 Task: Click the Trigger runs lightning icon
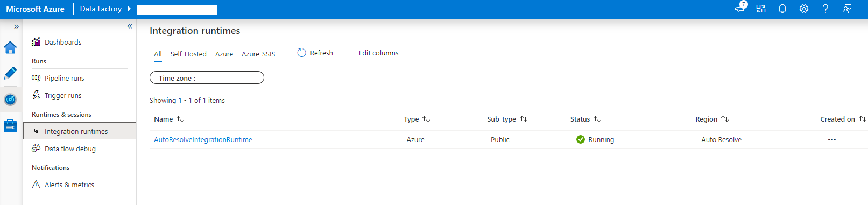point(36,95)
